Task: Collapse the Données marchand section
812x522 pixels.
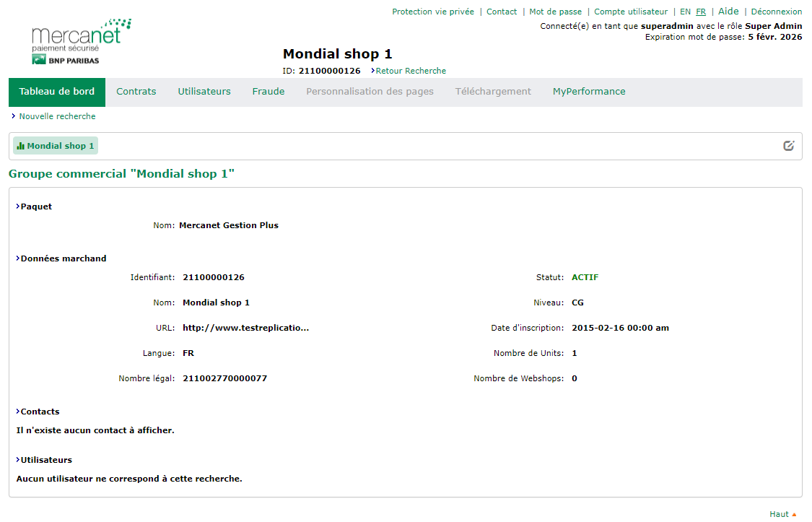Action: (x=63, y=258)
